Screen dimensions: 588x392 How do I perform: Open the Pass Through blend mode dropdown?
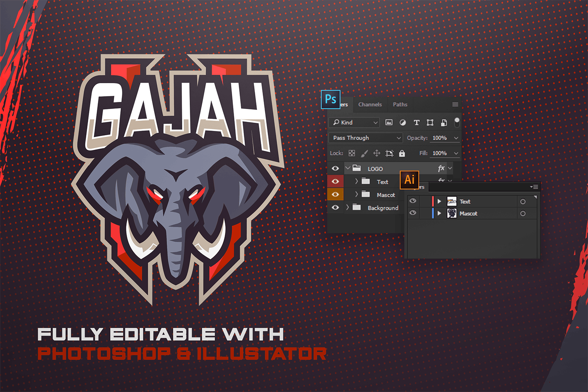pyautogui.click(x=365, y=138)
